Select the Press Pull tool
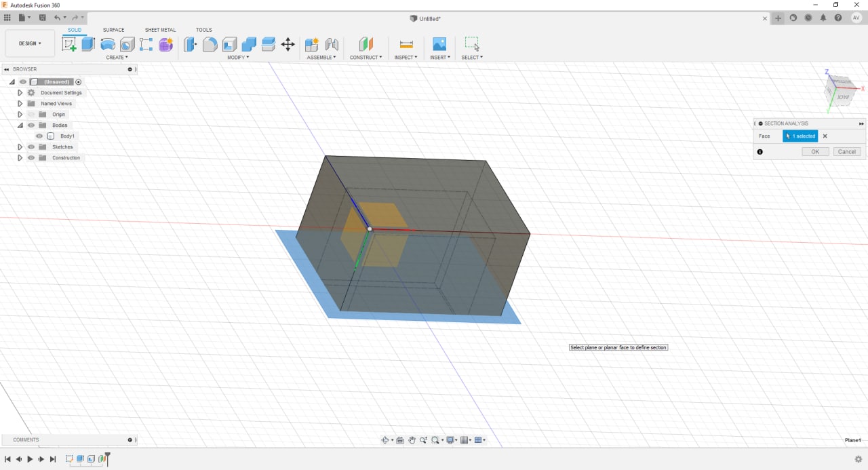The height and width of the screenshot is (470, 868). [x=191, y=44]
